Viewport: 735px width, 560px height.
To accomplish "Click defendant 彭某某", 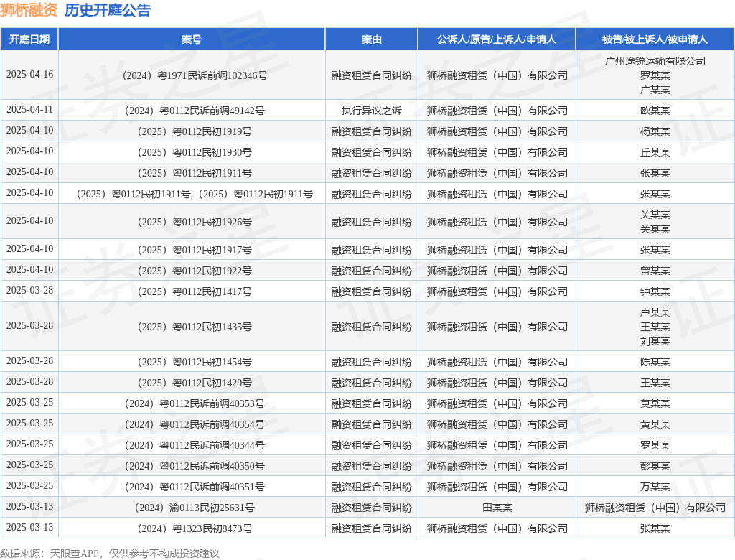I will tap(655, 466).
